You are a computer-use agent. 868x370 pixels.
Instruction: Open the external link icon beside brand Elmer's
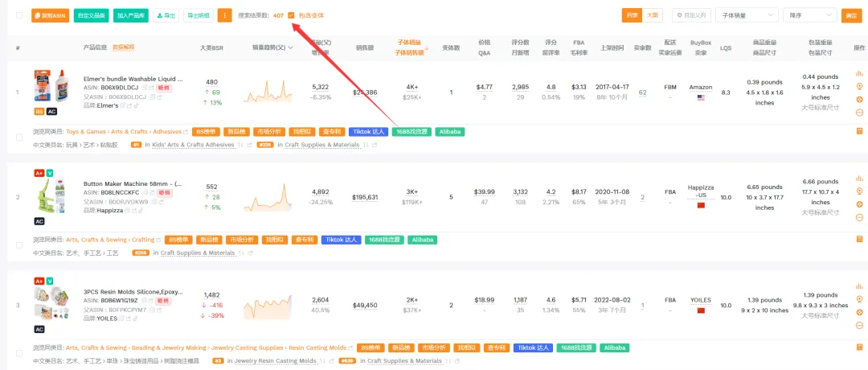(129, 105)
